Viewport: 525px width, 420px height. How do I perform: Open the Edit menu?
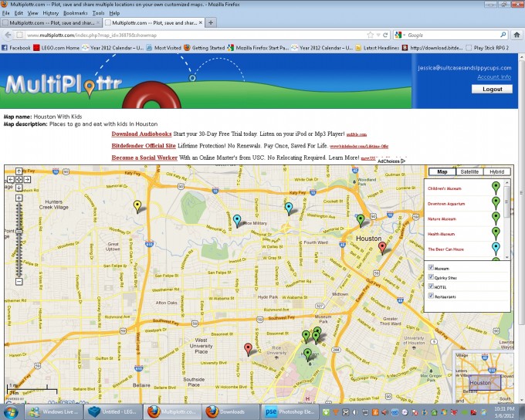point(19,13)
